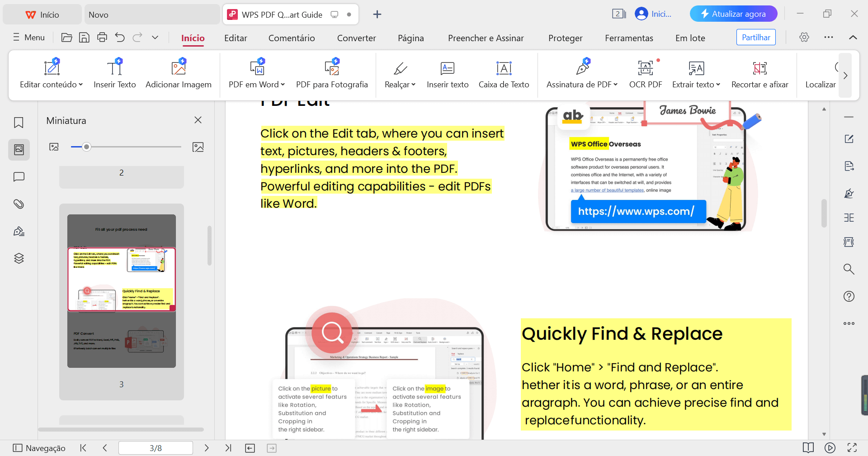Click the Partilhar button
The height and width of the screenshot is (456, 868).
click(x=756, y=38)
